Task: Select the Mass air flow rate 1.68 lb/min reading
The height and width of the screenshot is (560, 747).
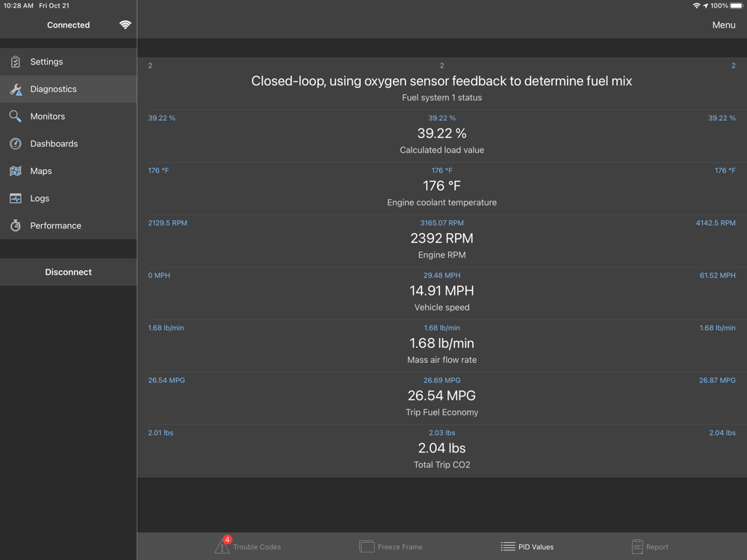Action: 442,343
